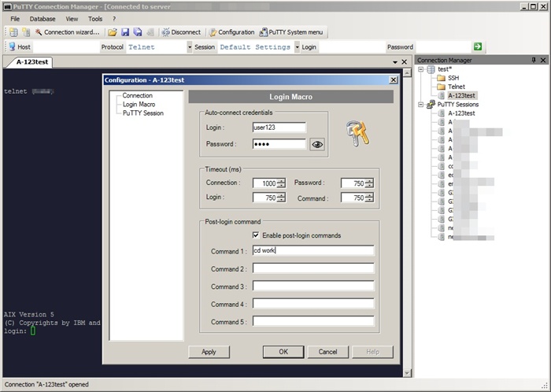Click the green quick-connect arrow button
The width and height of the screenshot is (551, 392).
tap(478, 46)
